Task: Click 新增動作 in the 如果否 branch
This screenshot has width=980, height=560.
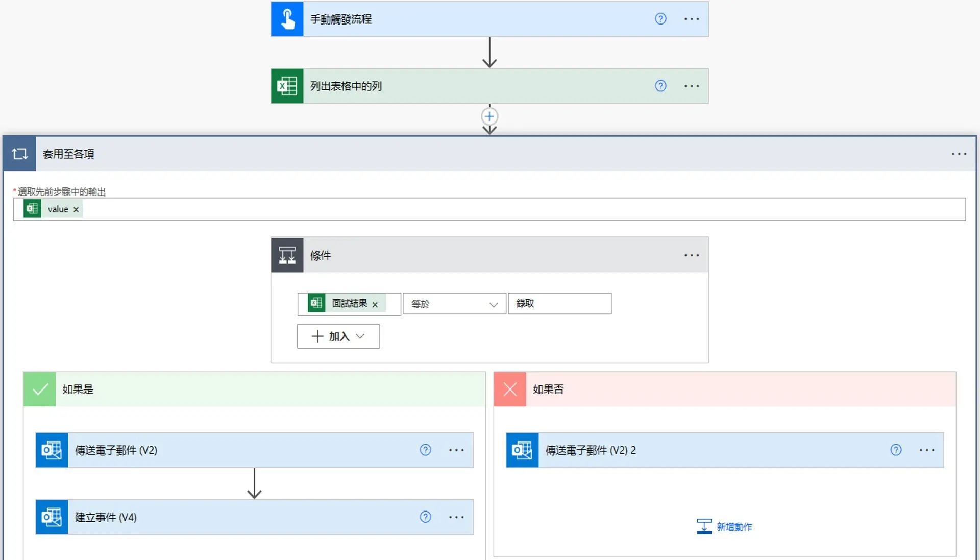Action: point(724,526)
